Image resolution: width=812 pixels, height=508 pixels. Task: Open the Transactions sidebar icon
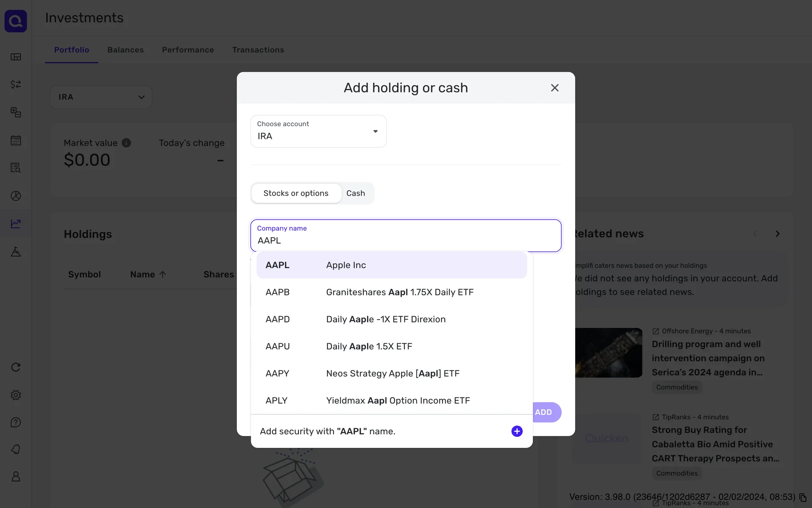[16, 84]
